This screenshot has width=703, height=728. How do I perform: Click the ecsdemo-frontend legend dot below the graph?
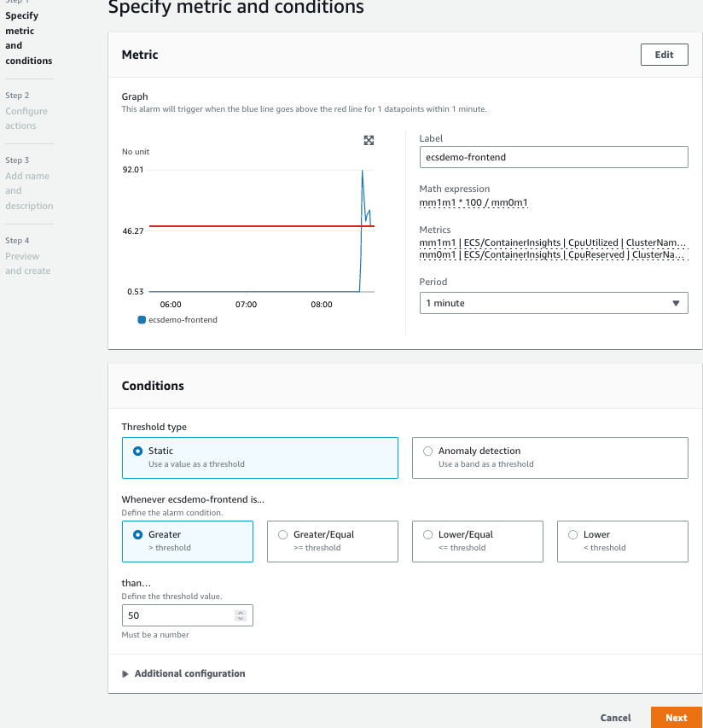(x=142, y=319)
